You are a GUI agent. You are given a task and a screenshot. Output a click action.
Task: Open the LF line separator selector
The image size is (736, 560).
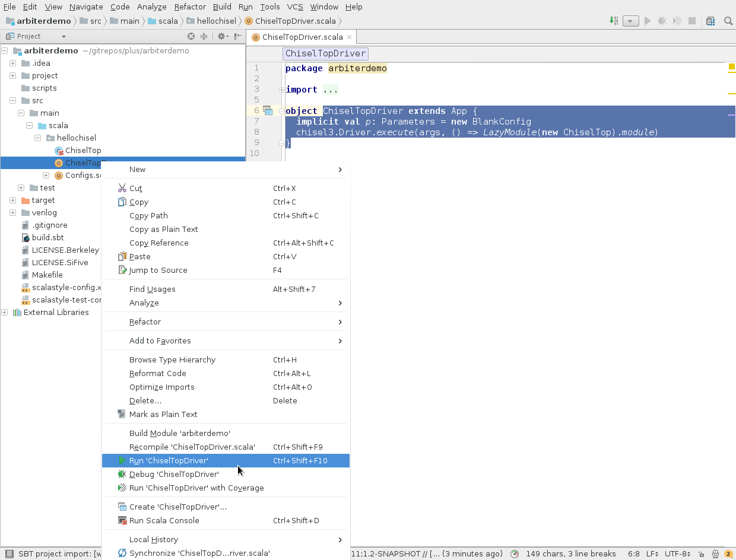click(651, 553)
